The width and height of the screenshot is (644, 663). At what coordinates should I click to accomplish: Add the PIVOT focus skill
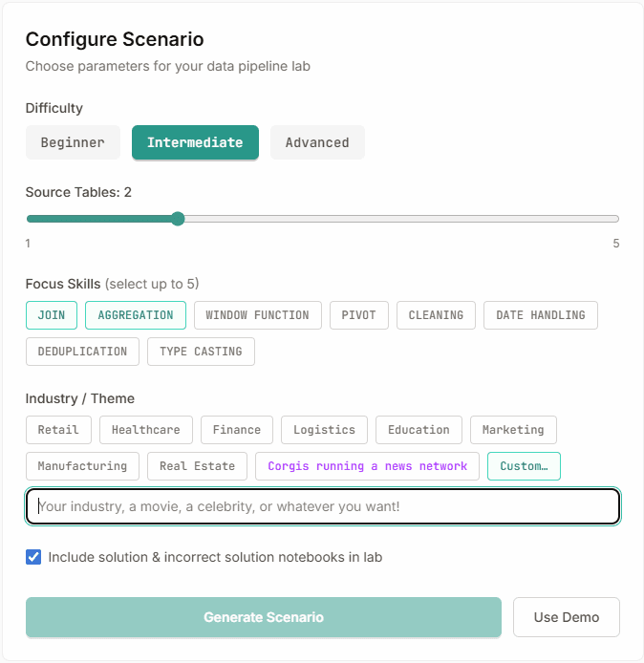pyautogui.click(x=358, y=315)
